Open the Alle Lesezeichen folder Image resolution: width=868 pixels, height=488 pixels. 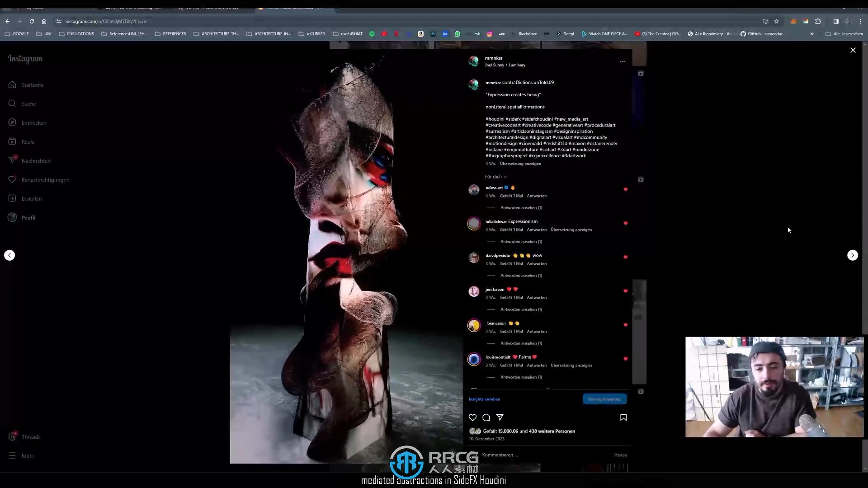[x=844, y=34]
